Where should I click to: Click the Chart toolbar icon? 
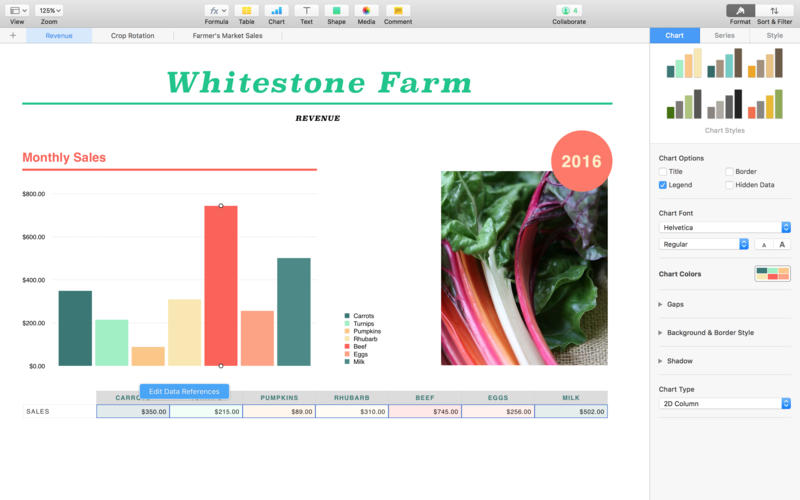(277, 11)
